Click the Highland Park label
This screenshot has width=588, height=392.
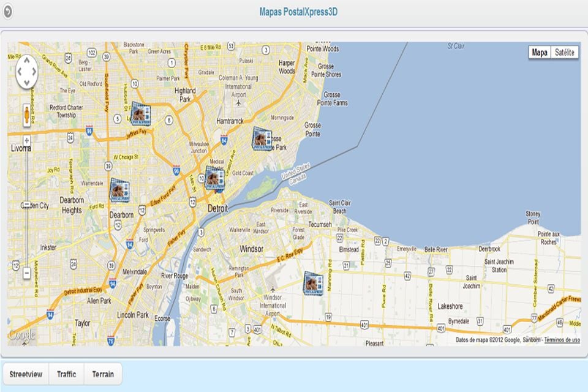(185, 95)
